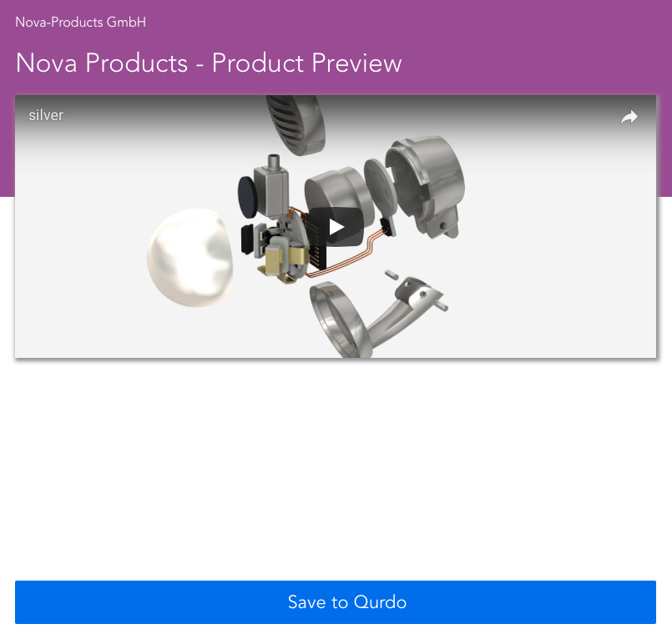
Task: Click the small black rectangular chip part
Action: 247,239
